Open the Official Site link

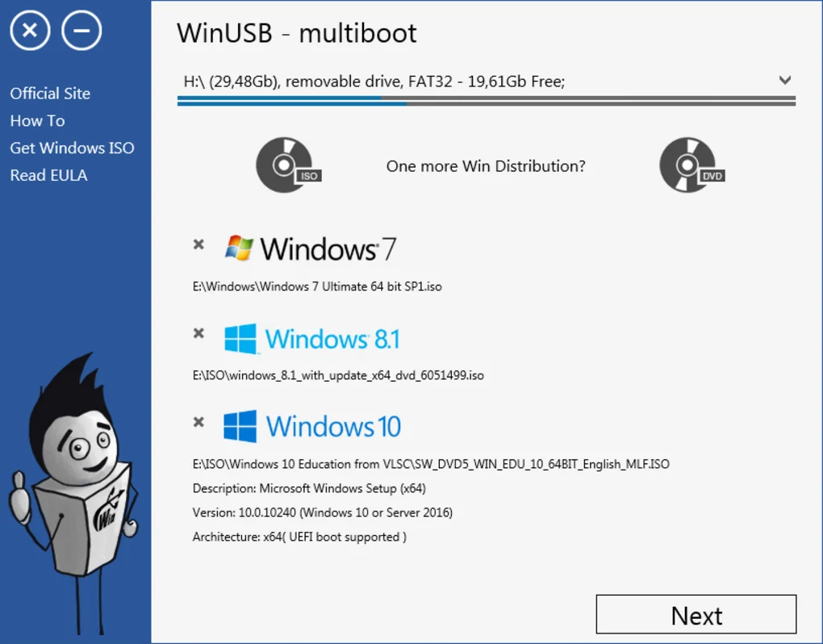pos(50,94)
